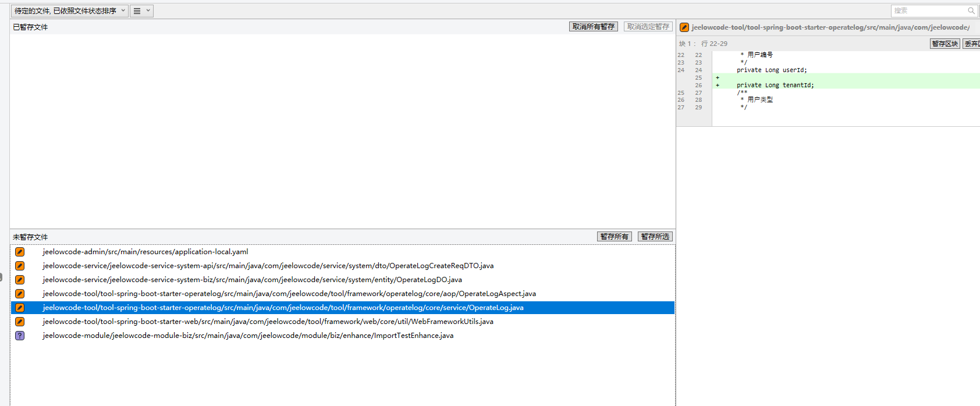The image size is (980, 406).
Task: Click status icon of selected OperateLog.java row
Action: pyautogui.click(x=20, y=308)
